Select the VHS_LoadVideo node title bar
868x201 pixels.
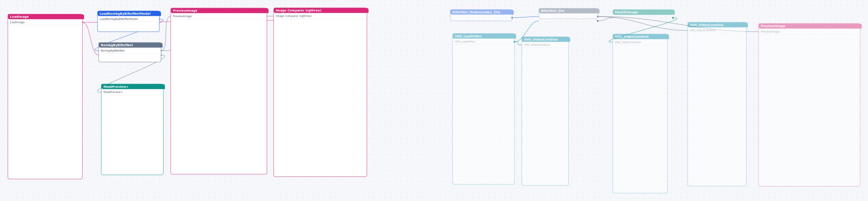coord(484,36)
